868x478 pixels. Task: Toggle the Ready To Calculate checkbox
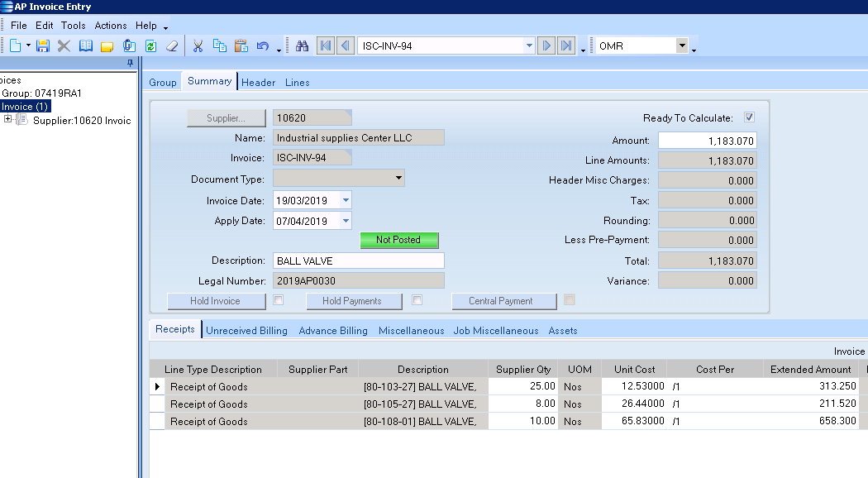[x=749, y=117]
